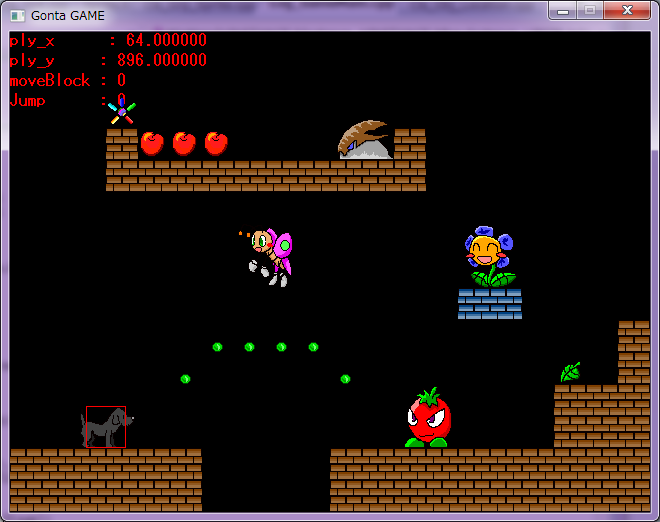Click the lower-left green orb
This screenshot has height=522, width=660.
(x=185, y=379)
